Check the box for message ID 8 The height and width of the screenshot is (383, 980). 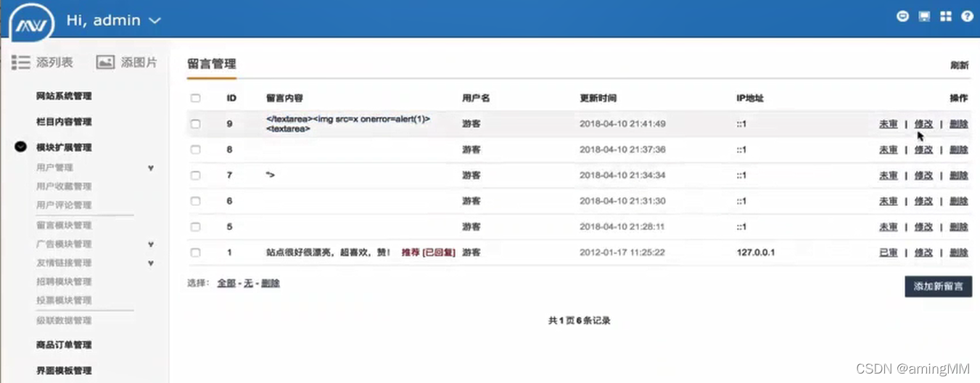coord(195,149)
